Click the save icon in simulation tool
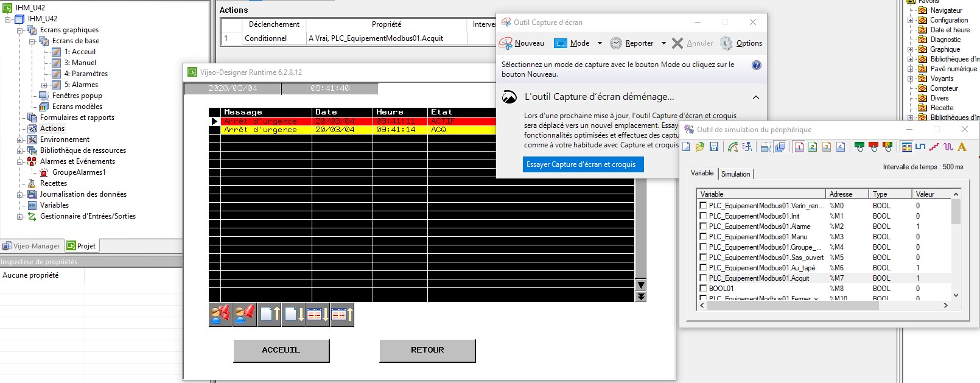This screenshot has height=383, width=980. (714, 147)
